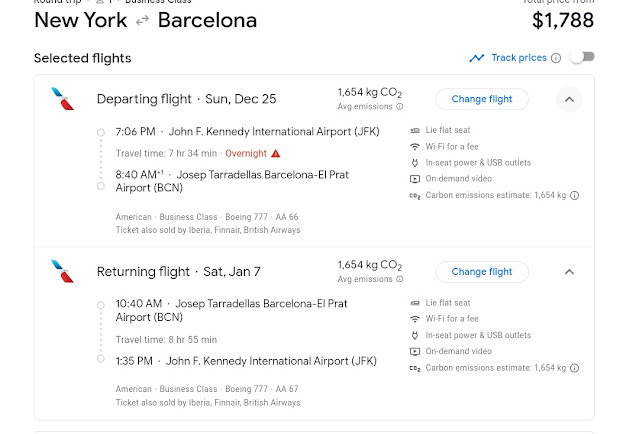Click the departing Lie flat seat icon
This screenshot has height=434, width=639.
(415, 130)
